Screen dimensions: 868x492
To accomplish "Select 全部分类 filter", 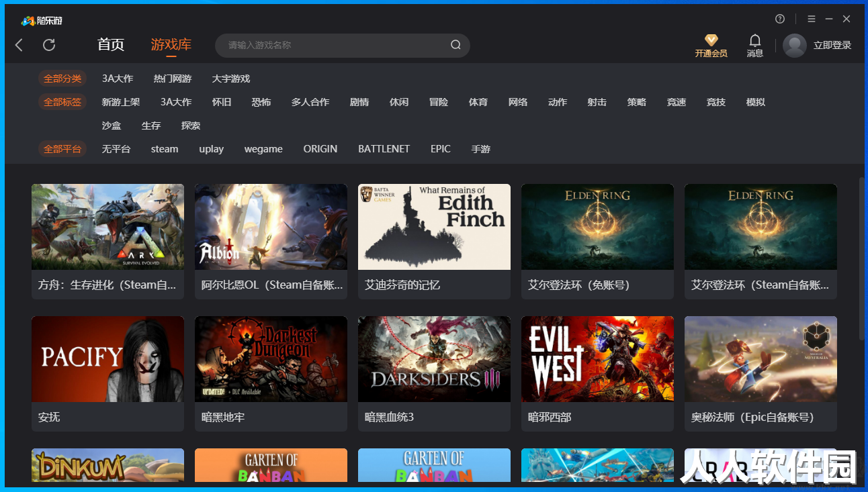I will (62, 79).
